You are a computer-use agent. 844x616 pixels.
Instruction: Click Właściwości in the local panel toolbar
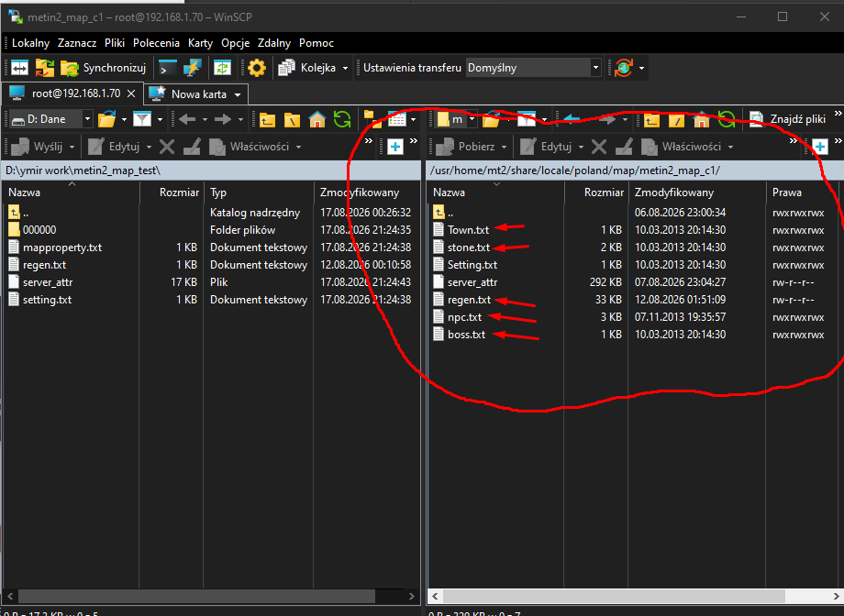(250, 147)
